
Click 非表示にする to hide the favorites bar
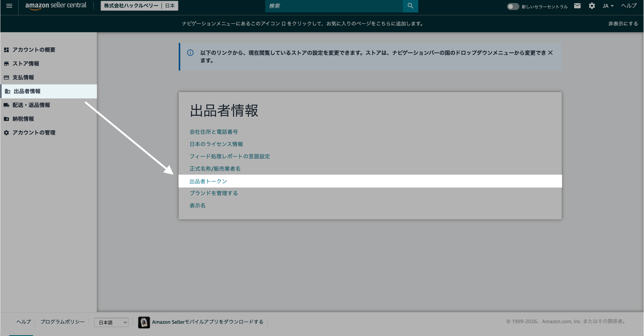(623, 24)
